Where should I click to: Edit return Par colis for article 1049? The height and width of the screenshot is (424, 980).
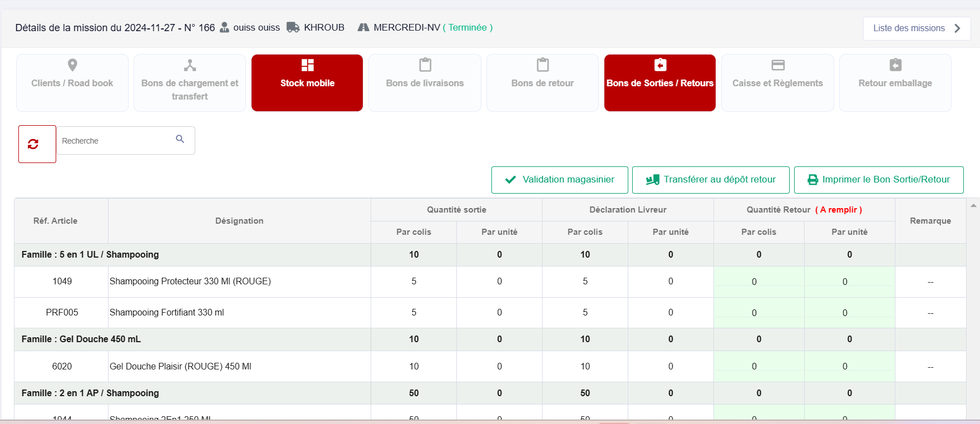click(754, 282)
